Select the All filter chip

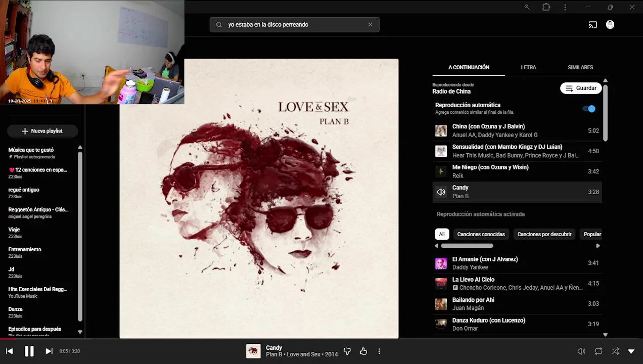(x=442, y=234)
